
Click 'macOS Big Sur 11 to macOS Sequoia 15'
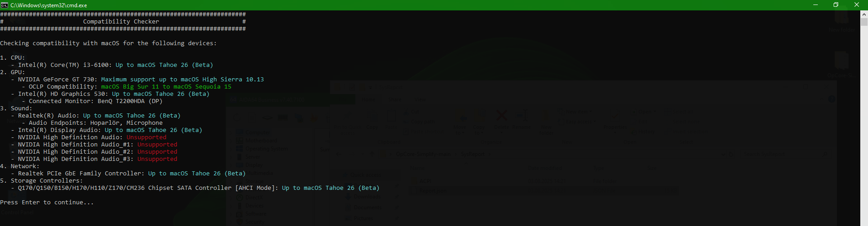166,86
